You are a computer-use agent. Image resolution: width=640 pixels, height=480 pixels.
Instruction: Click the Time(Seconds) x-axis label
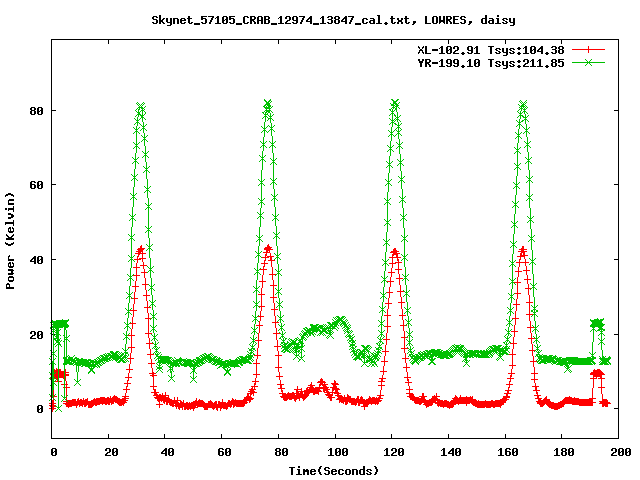[x=333, y=471]
